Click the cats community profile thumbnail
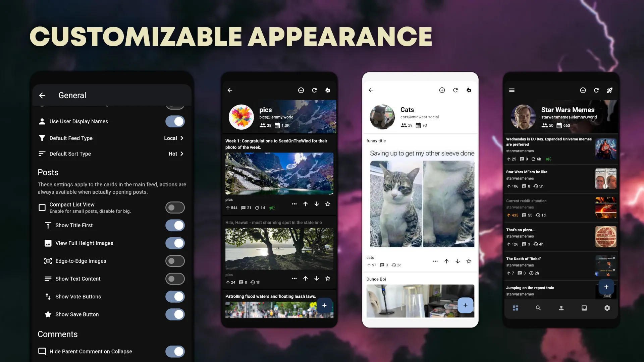This screenshot has height=362, width=644. pyautogui.click(x=381, y=117)
